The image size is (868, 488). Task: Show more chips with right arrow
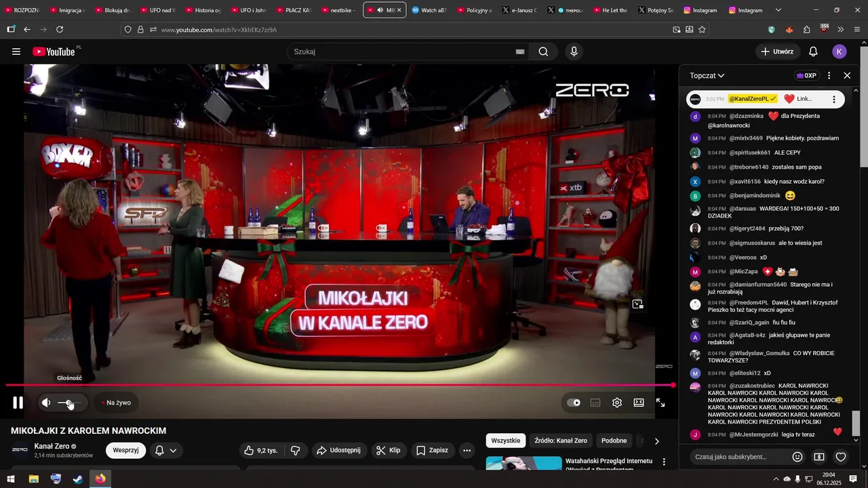[656, 441]
